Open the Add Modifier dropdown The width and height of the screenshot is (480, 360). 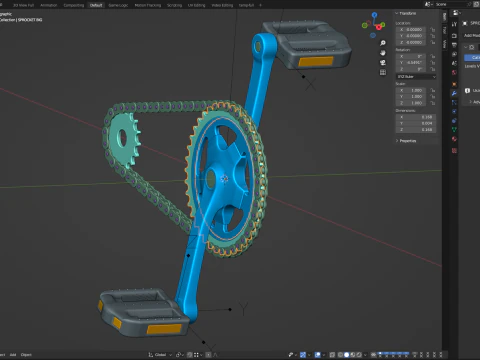[x=472, y=35]
